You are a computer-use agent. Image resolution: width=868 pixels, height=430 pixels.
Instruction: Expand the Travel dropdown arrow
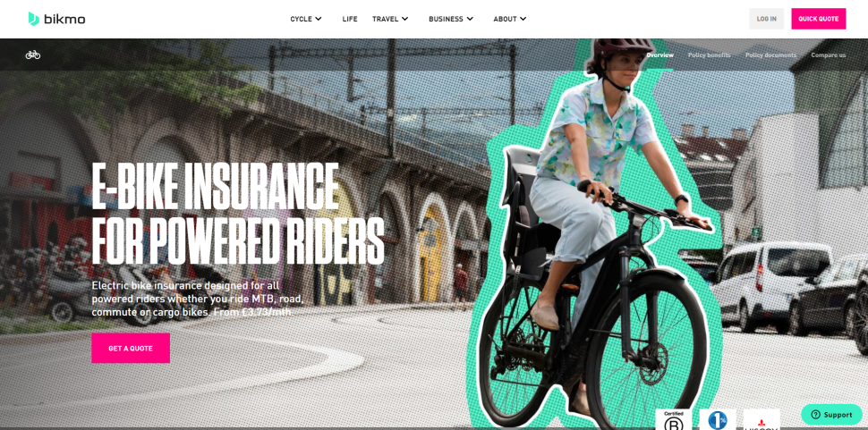[404, 19]
